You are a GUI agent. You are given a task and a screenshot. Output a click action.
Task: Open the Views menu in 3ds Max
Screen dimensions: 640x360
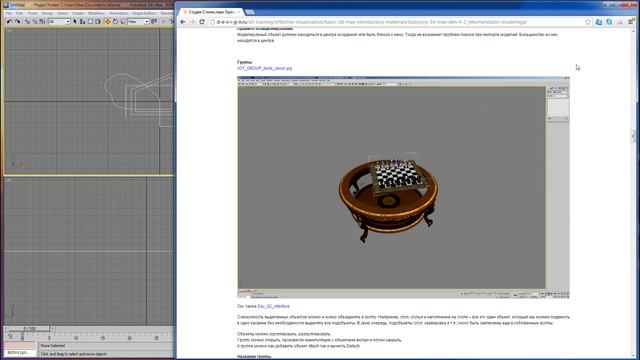coord(62,13)
